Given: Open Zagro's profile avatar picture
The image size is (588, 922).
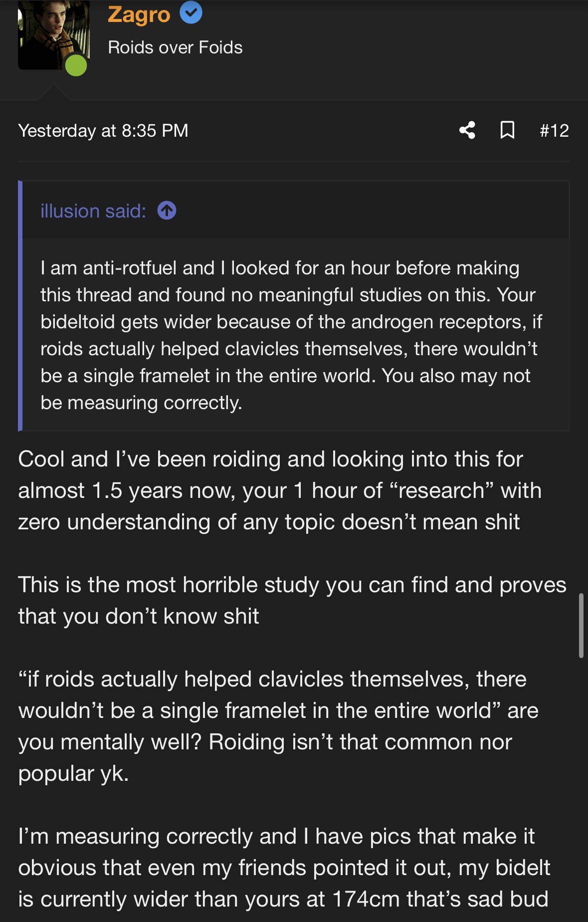Looking at the screenshot, I should pos(53,33).
